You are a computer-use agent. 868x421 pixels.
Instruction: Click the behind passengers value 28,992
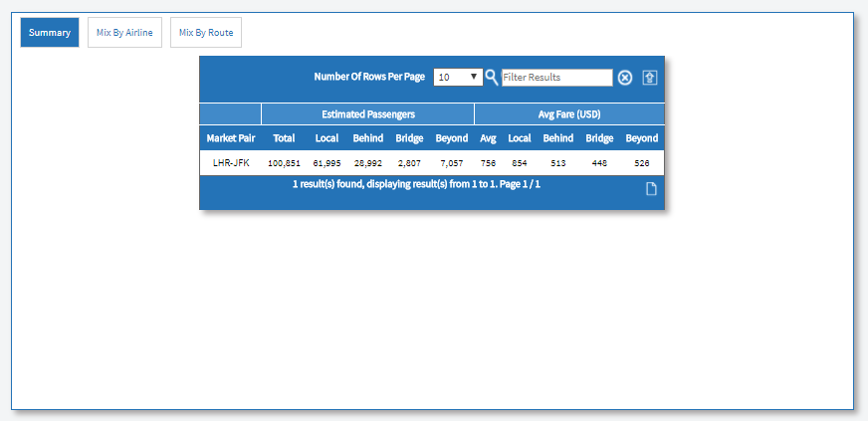(x=368, y=164)
